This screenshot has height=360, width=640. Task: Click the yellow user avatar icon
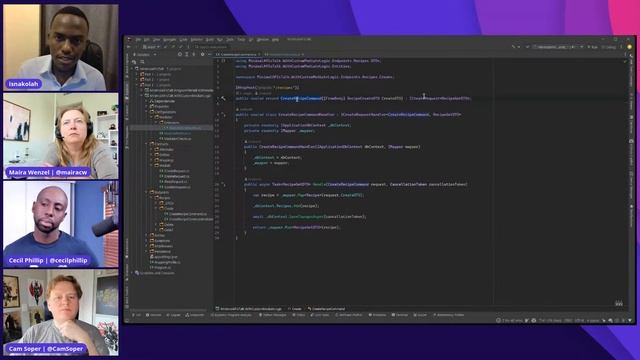point(629,47)
